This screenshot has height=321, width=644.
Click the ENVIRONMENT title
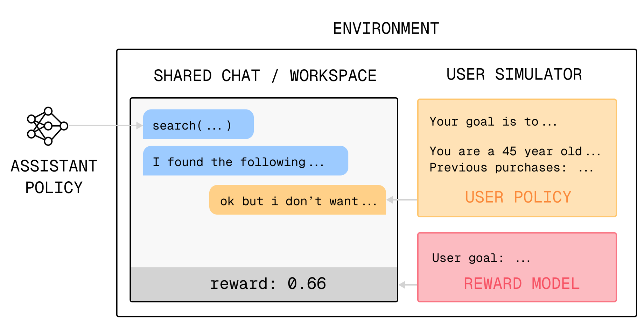(x=386, y=29)
